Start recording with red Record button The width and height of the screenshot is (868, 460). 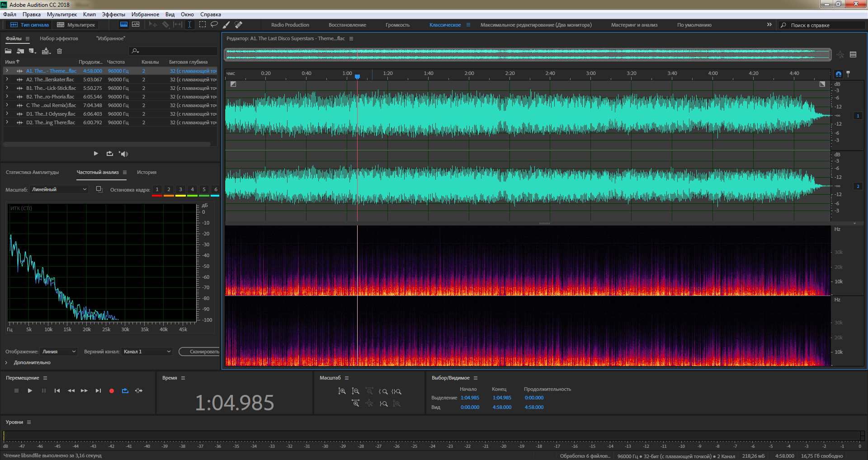112,391
